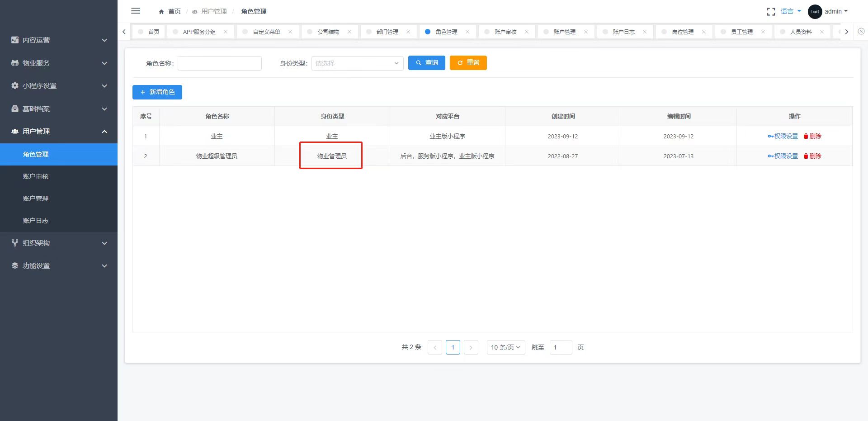Screen dimensions: 868x421
Task: Click the fullscreen icon in header
Action: point(771,12)
